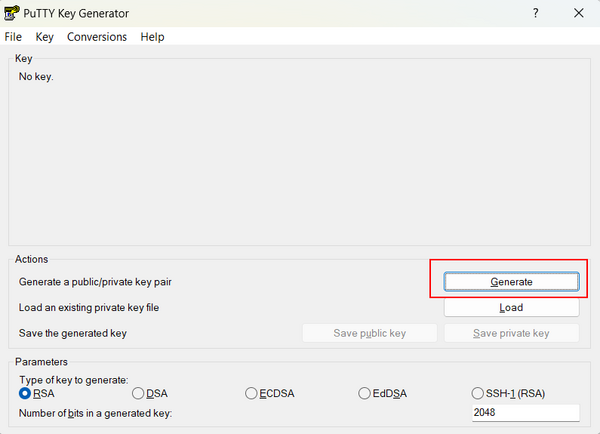Click the Save public key button
The image size is (600, 434).
coord(370,333)
